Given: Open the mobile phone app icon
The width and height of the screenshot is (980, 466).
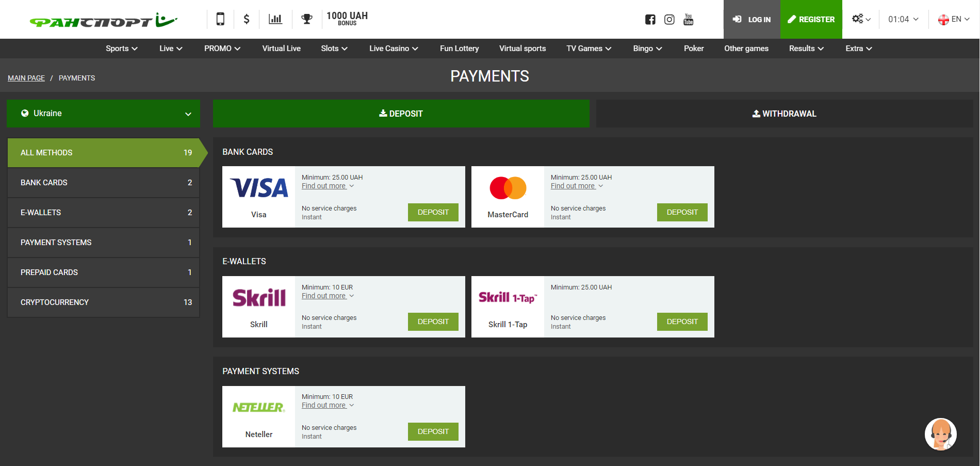Looking at the screenshot, I should [x=220, y=19].
